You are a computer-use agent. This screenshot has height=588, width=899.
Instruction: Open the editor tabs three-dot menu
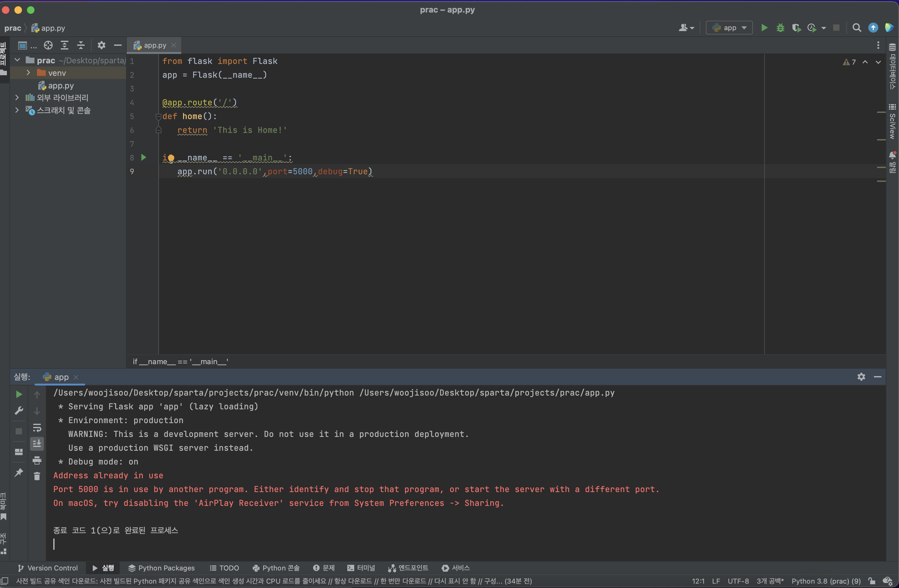(878, 45)
